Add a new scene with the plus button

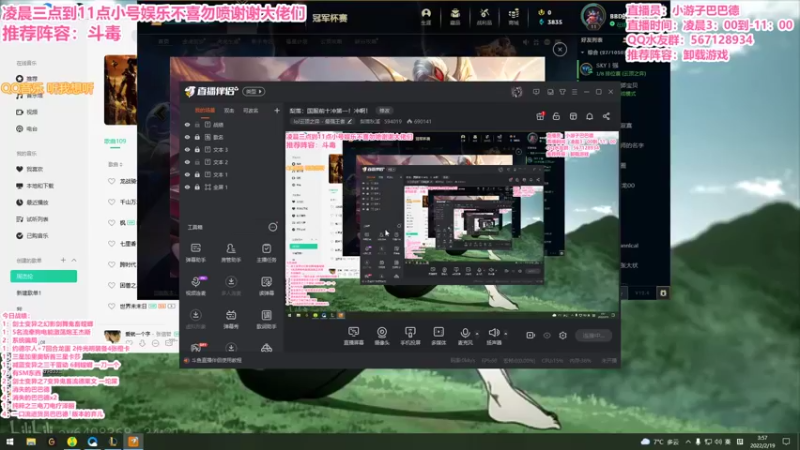277,110
